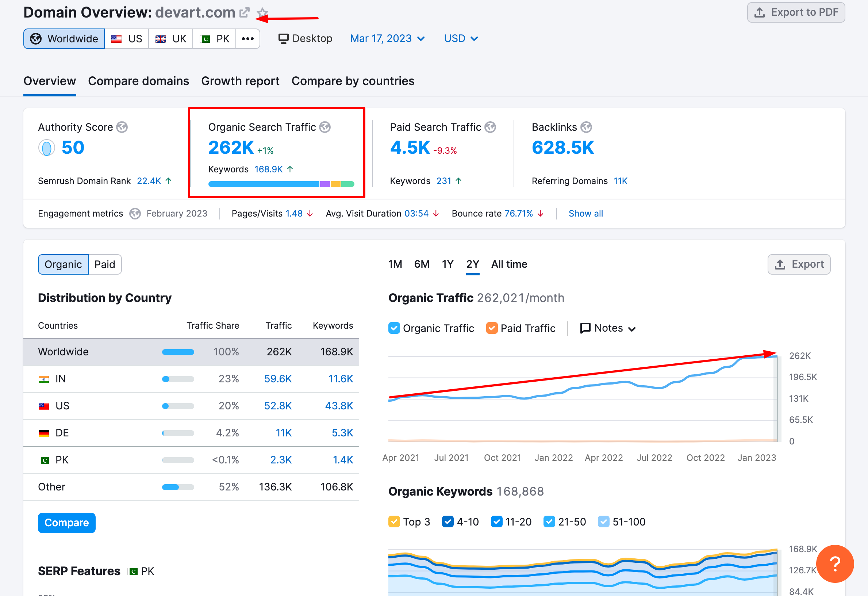Toggle the 51-100 keywords checkbox
Image resolution: width=868 pixels, height=596 pixels.
pos(604,522)
